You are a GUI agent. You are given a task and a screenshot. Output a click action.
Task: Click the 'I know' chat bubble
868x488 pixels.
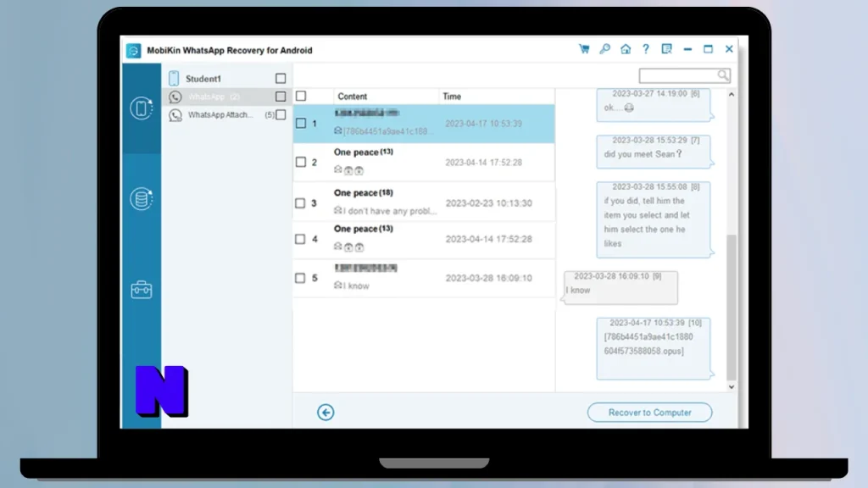pyautogui.click(x=620, y=287)
